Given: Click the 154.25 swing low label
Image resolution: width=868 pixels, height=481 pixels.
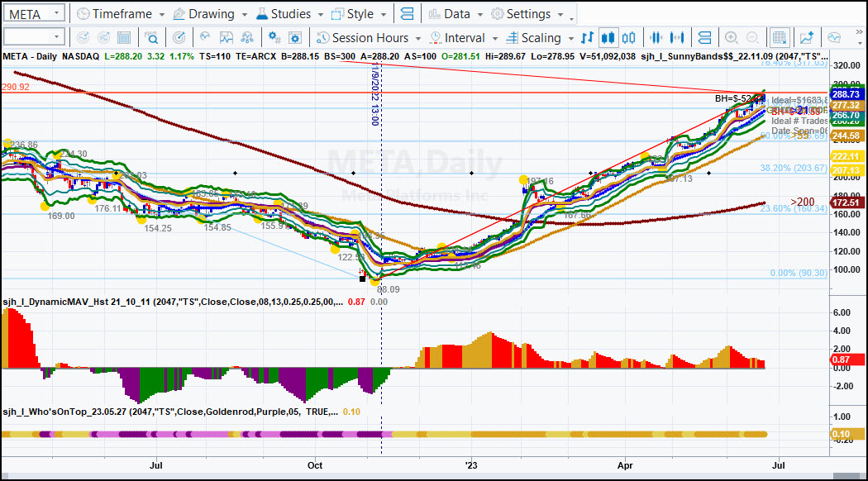Looking at the screenshot, I should [158, 228].
